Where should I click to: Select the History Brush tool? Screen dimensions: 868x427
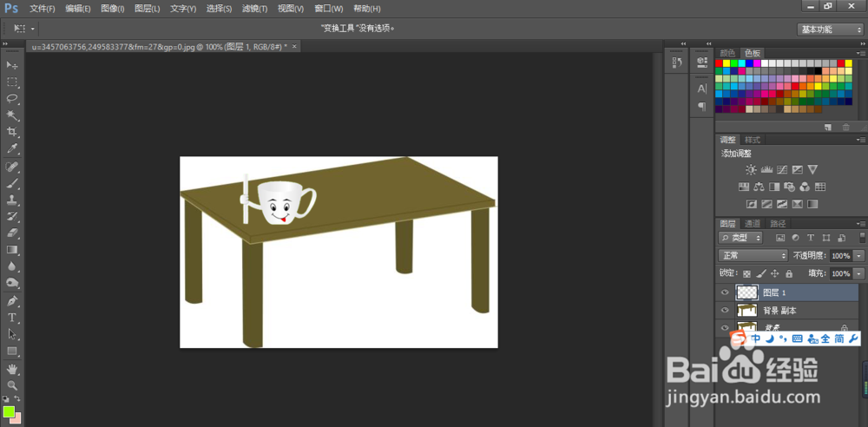pyautogui.click(x=11, y=217)
